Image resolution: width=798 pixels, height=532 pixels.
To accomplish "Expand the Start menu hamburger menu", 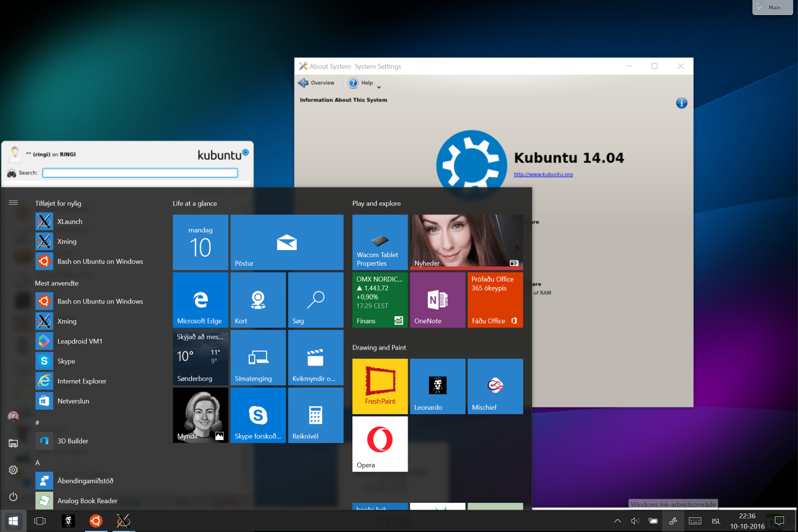I will pyautogui.click(x=13, y=203).
